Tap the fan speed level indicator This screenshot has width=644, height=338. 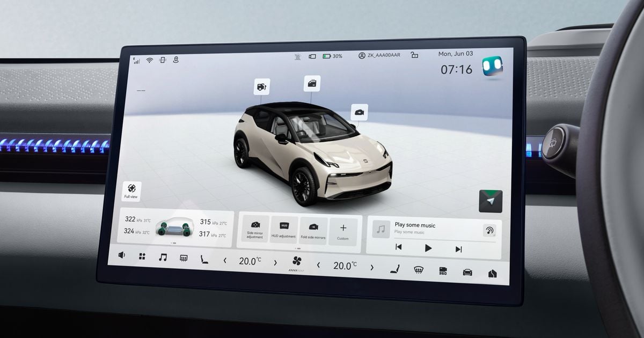tap(296, 270)
